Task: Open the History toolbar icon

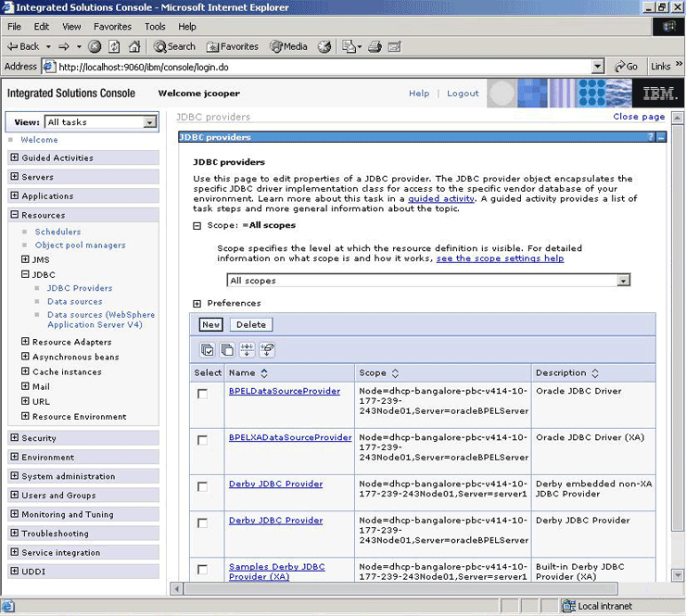Action: pos(324,46)
